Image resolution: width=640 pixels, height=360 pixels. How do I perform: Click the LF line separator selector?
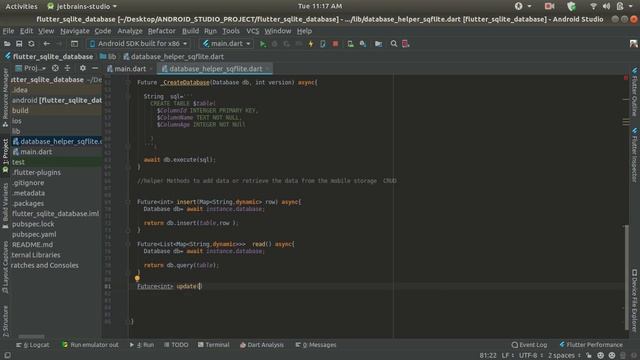tap(508, 356)
